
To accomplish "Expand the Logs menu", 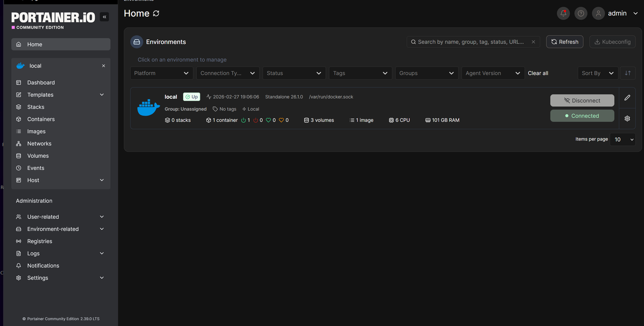I will click(x=102, y=253).
